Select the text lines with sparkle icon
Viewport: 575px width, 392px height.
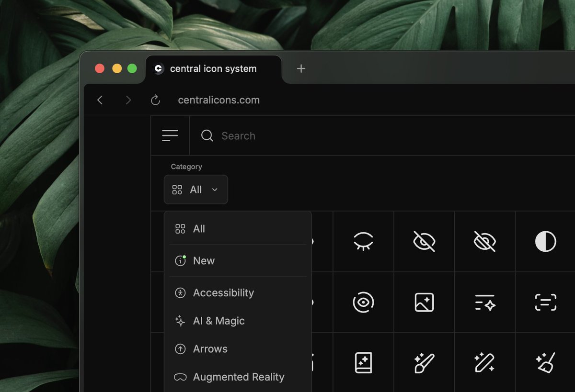[485, 303]
